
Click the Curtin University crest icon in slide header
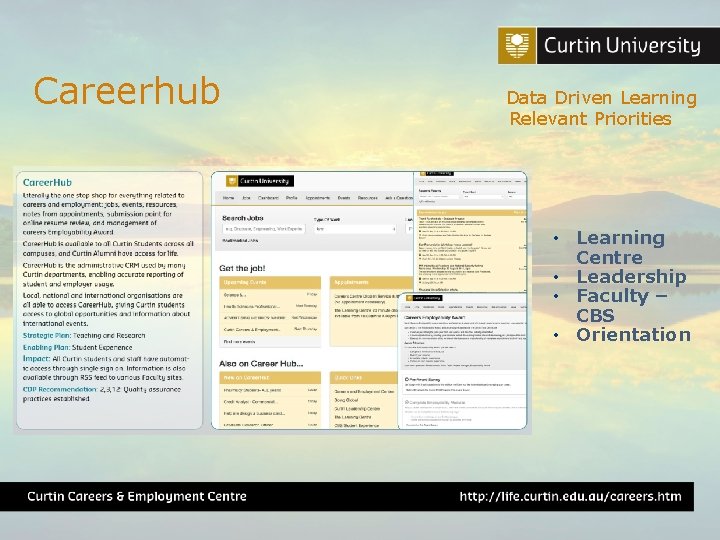coord(517,45)
